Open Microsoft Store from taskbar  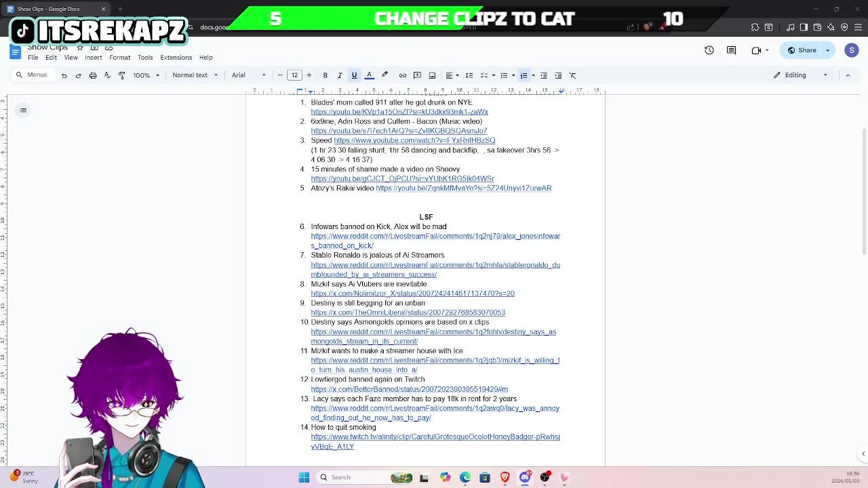[484, 477]
